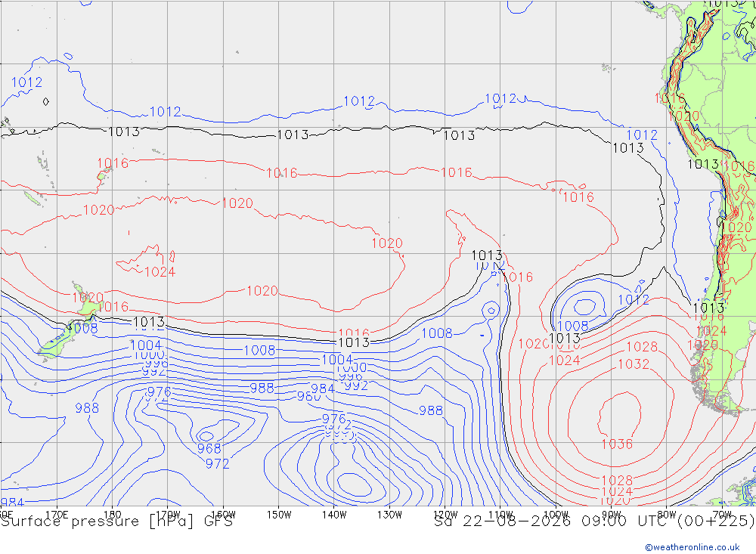Click the 100W longitude label

point(556,515)
